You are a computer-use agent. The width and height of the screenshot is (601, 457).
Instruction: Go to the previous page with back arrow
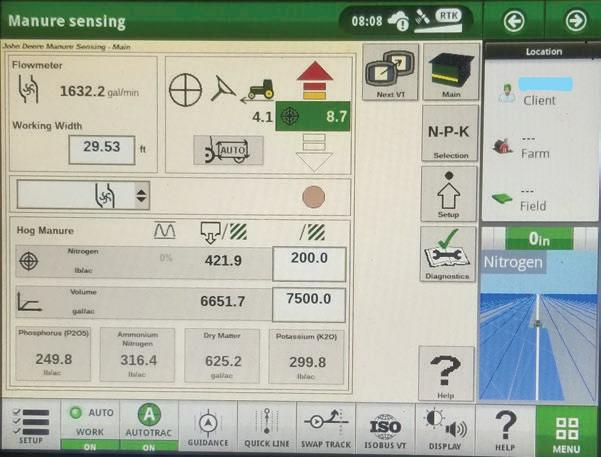click(x=514, y=21)
